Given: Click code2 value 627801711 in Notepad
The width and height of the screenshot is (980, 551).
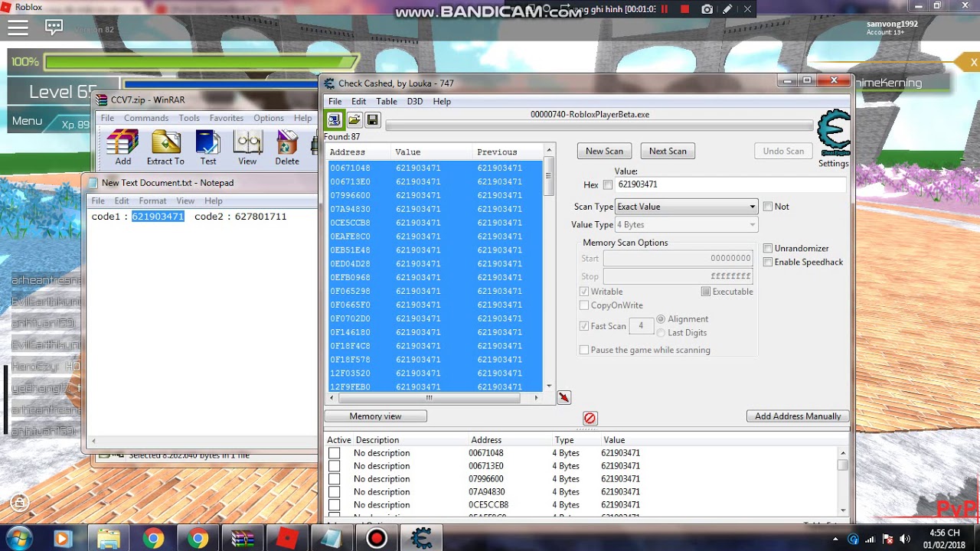Looking at the screenshot, I should click(x=260, y=217).
